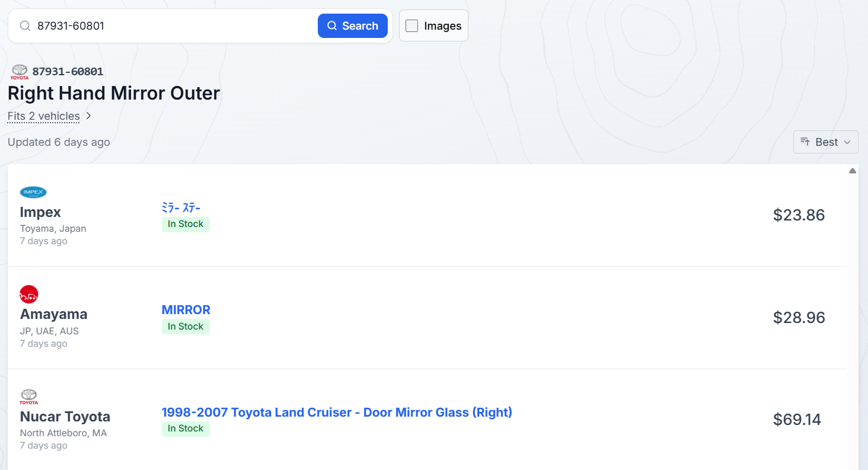Click the red Amayama seller logo
Image resolution: width=868 pixels, height=470 pixels.
29,294
